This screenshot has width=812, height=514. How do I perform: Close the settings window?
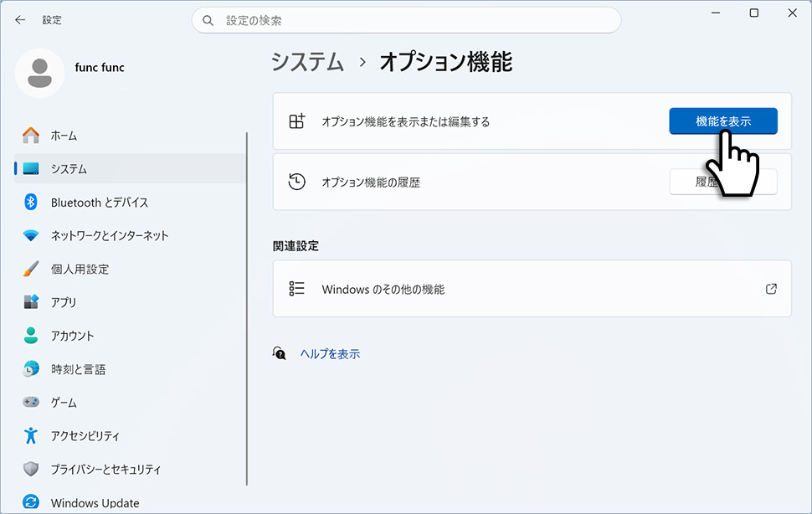coord(792,13)
